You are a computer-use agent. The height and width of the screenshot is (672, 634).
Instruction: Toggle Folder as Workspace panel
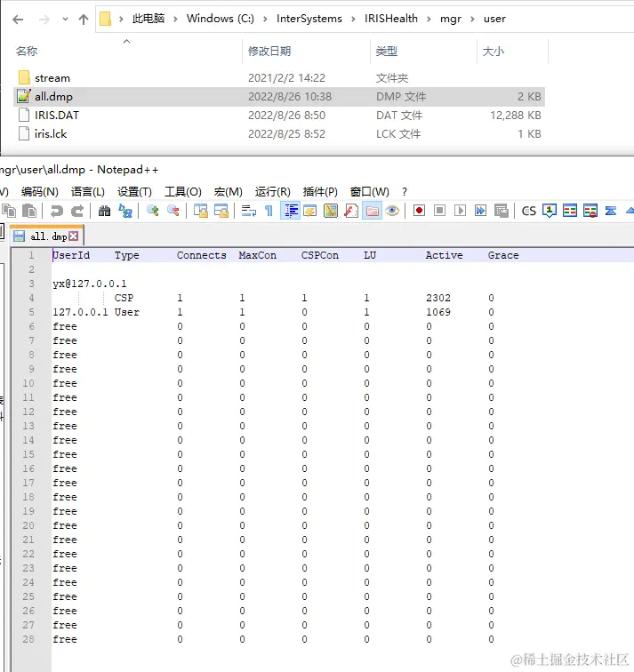coord(372,211)
